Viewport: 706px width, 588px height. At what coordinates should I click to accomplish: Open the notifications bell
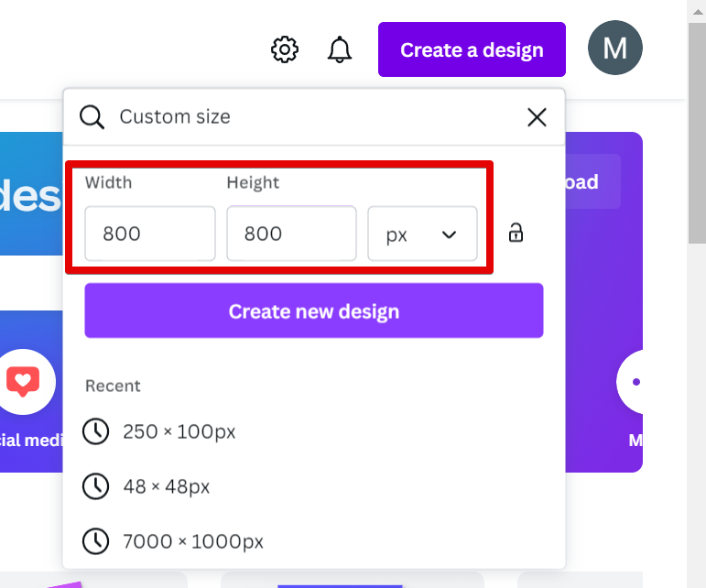tap(340, 49)
